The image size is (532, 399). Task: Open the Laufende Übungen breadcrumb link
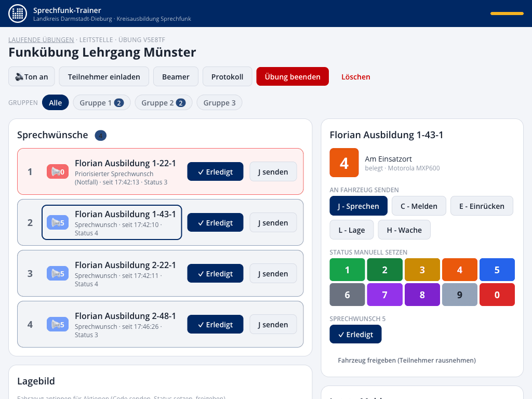click(x=41, y=39)
